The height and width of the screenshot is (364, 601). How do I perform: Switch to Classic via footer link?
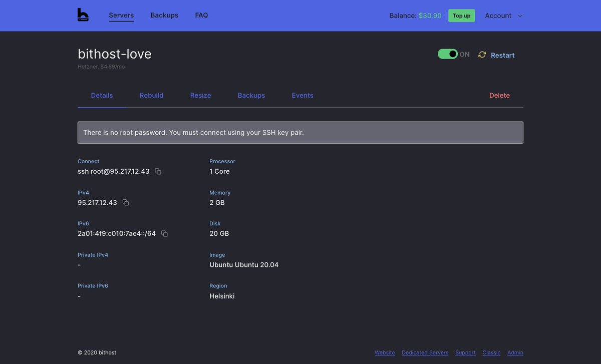[491, 352]
